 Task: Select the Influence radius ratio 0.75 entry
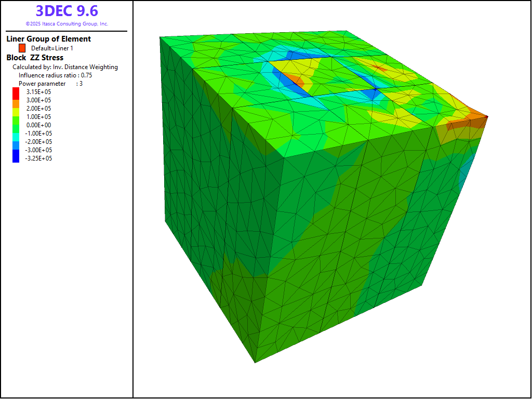55,75
